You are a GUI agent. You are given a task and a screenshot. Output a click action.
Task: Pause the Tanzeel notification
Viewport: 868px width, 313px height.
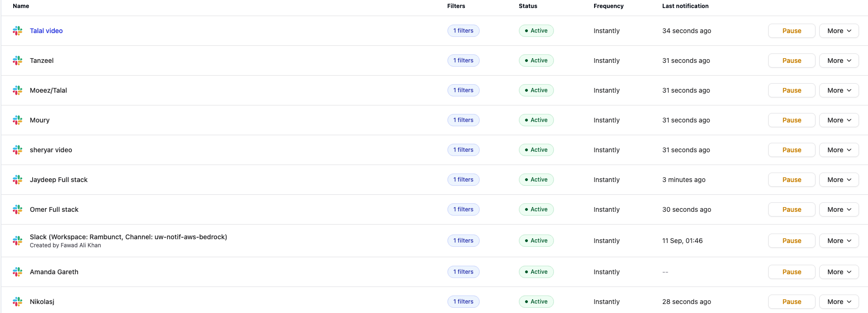791,61
